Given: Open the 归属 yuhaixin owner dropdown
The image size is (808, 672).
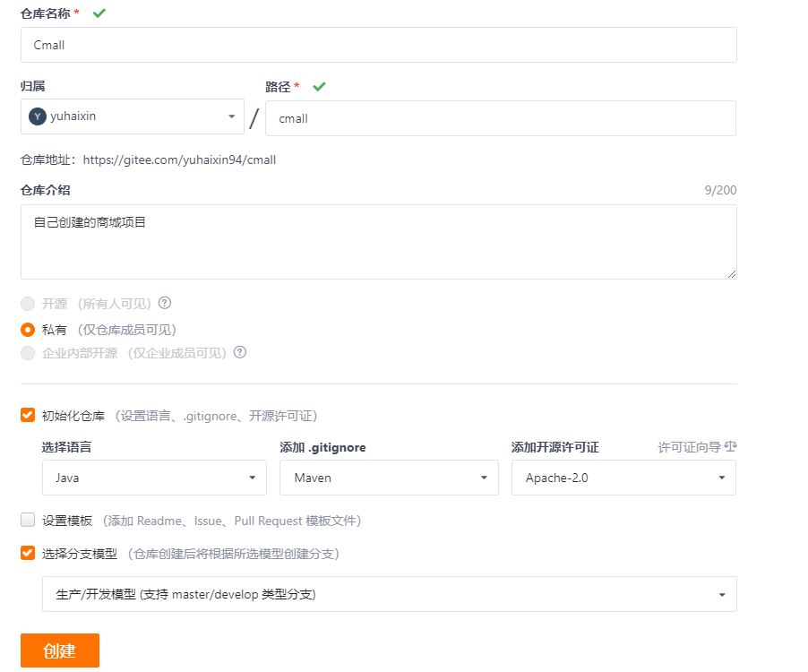Looking at the screenshot, I should 133,116.
